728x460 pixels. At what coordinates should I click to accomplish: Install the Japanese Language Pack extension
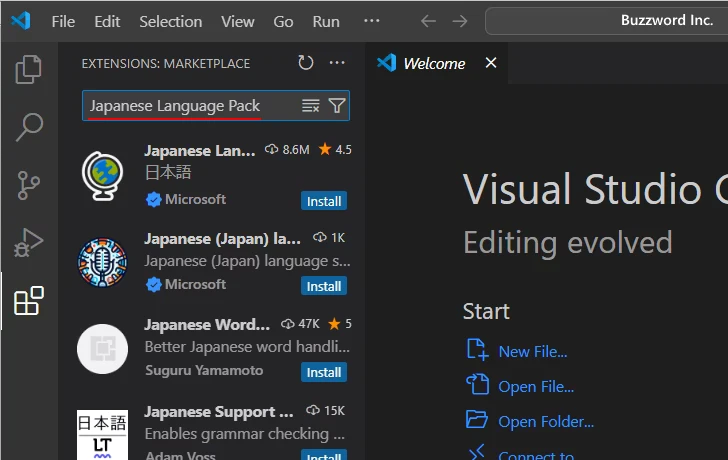click(x=323, y=201)
